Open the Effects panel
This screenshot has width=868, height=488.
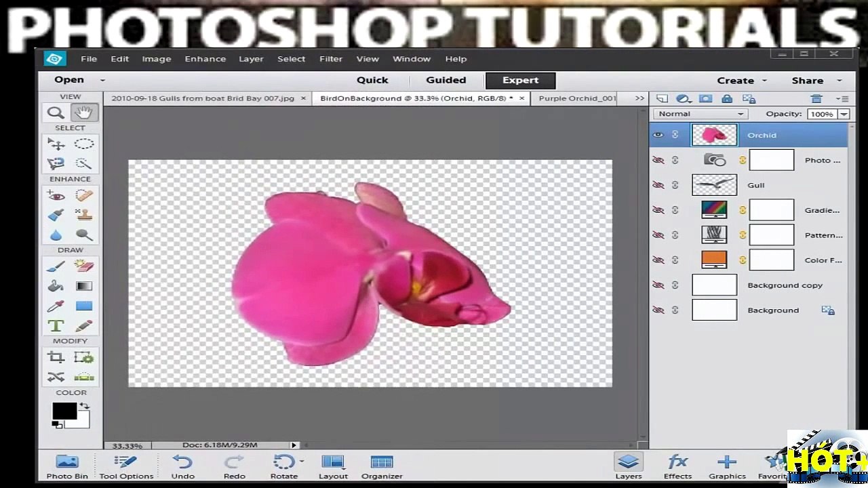[677, 467]
